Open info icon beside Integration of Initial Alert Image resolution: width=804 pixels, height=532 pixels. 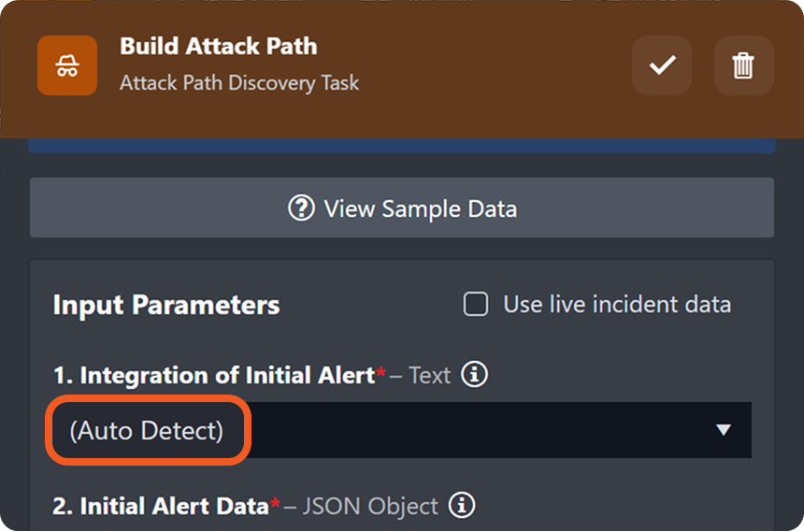pyautogui.click(x=475, y=375)
